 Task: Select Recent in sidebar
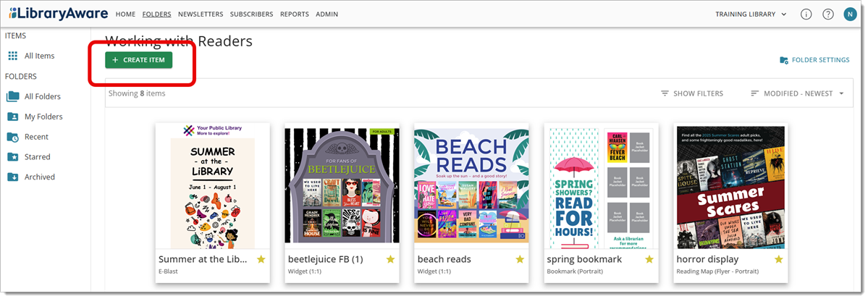coord(36,137)
